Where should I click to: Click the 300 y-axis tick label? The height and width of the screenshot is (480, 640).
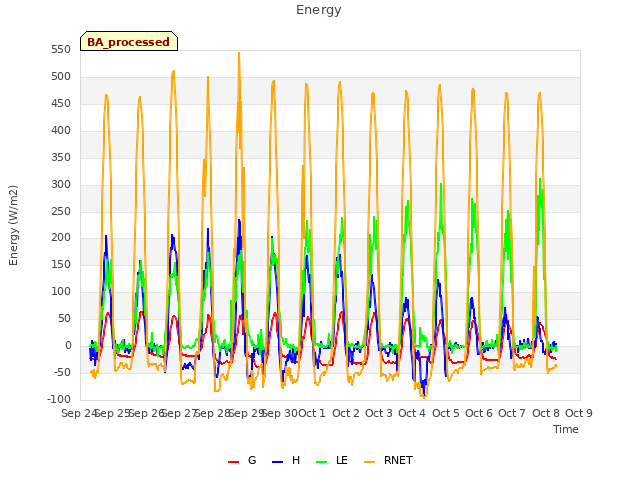61,184
